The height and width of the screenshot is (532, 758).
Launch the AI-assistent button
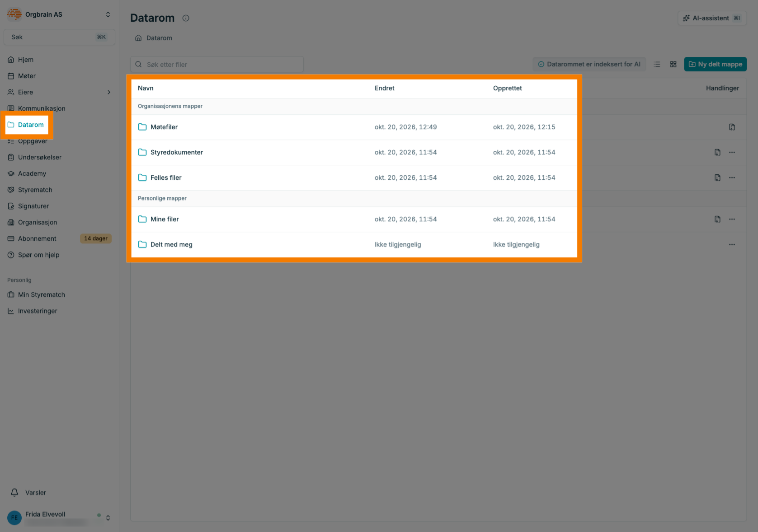712,18
